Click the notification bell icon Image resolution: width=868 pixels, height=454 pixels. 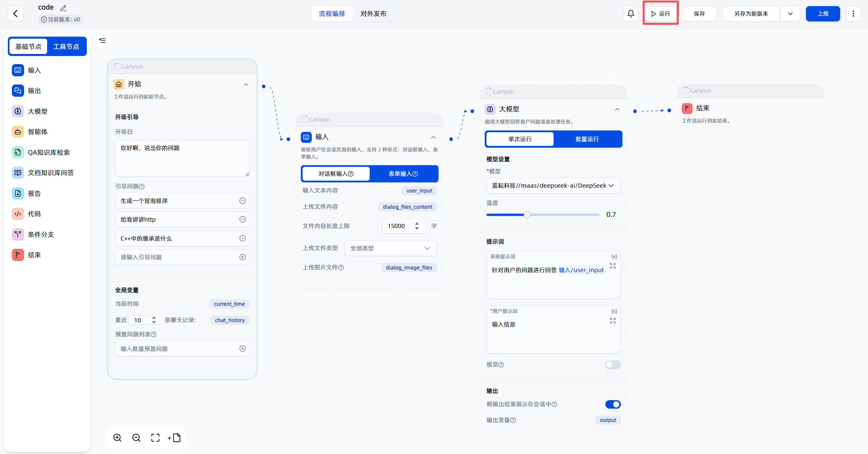(631, 14)
